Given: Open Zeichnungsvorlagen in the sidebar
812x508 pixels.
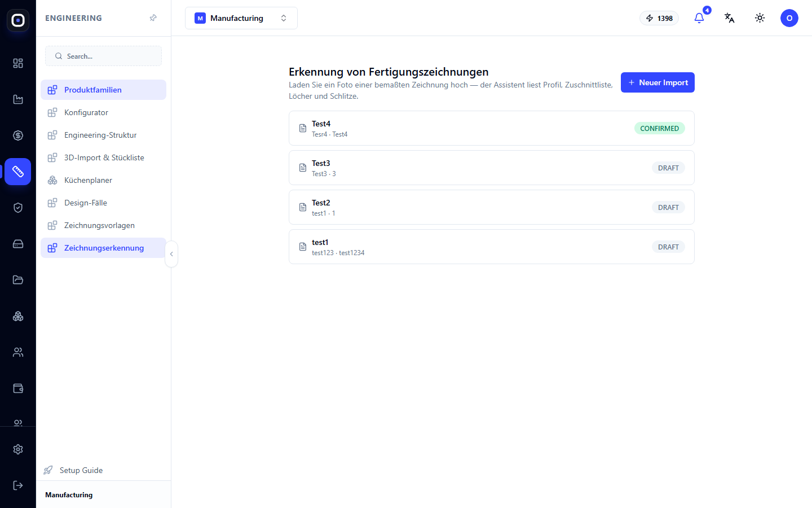Looking at the screenshot, I should [x=103, y=225].
